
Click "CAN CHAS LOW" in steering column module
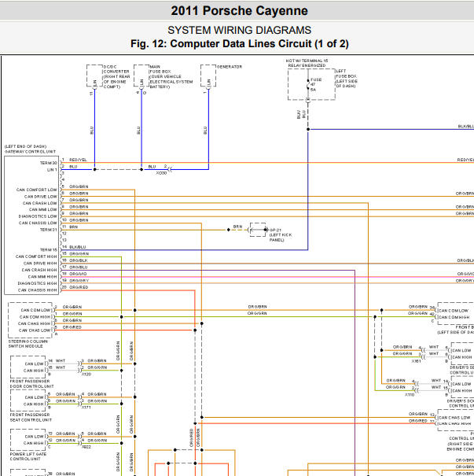pos(35,330)
